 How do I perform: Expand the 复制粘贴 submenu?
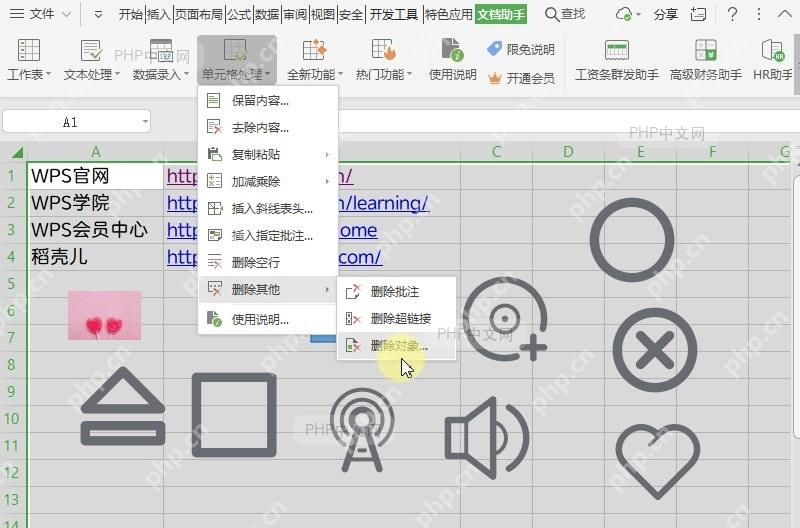pyautogui.click(x=268, y=154)
